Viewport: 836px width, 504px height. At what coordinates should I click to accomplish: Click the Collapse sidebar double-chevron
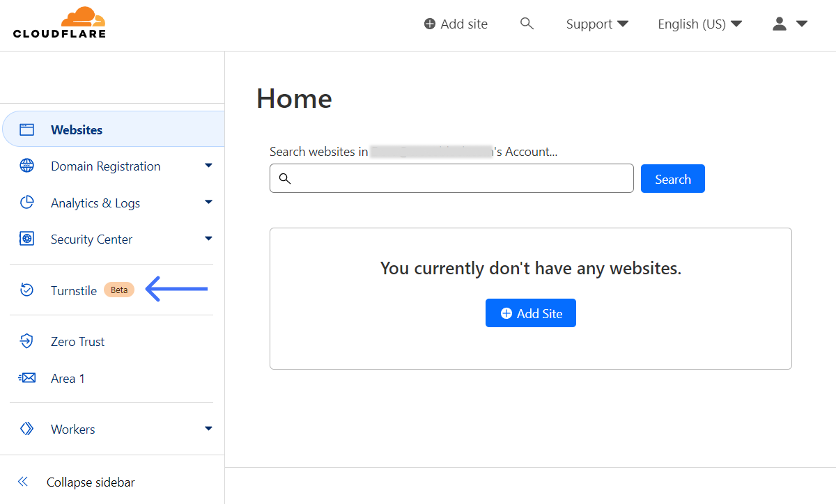[22, 481]
